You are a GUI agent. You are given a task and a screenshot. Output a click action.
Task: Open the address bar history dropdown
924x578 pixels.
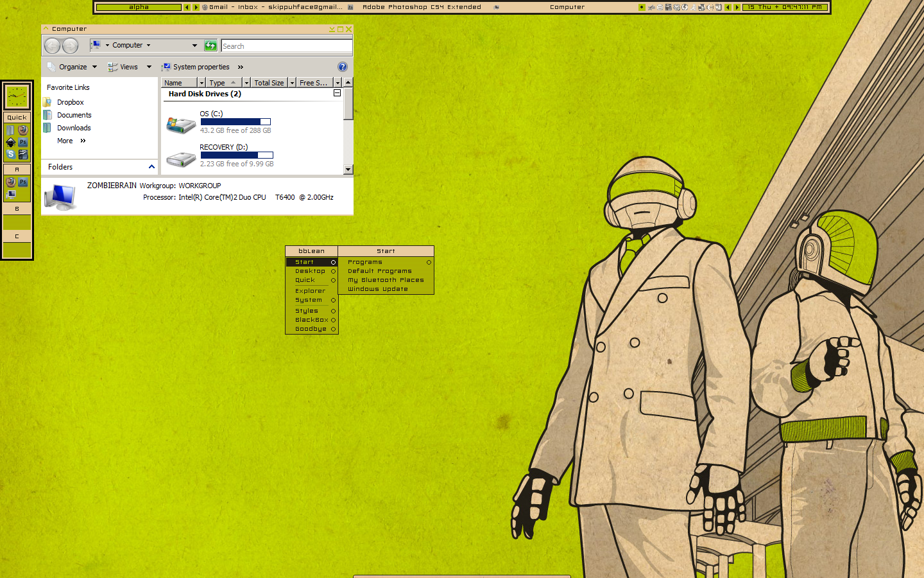[x=194, y=46]
